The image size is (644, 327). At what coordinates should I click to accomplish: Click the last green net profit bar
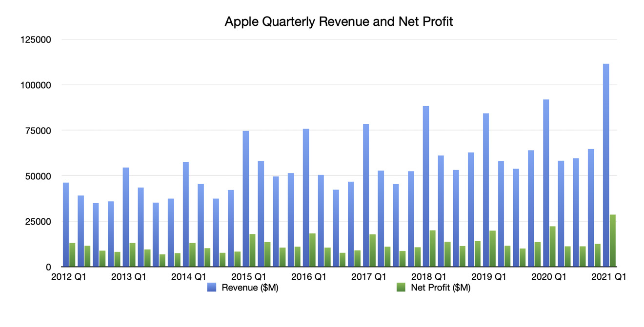pos(613,241)
